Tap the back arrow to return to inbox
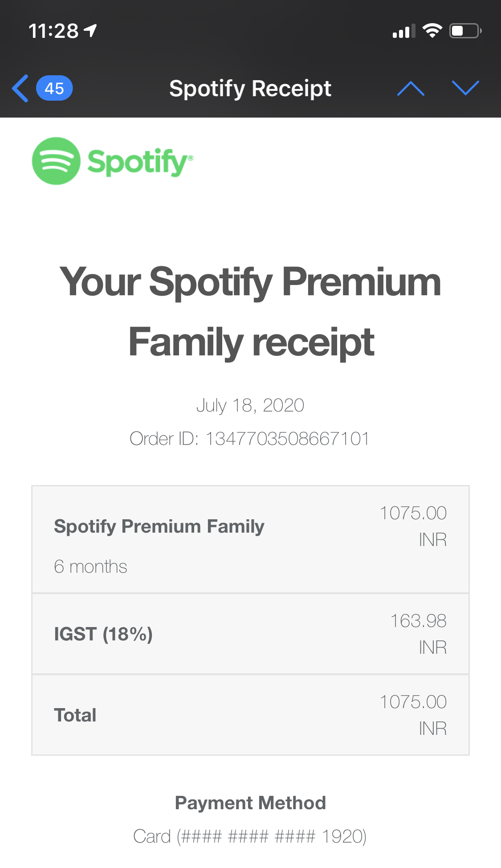 coord(20,88)
